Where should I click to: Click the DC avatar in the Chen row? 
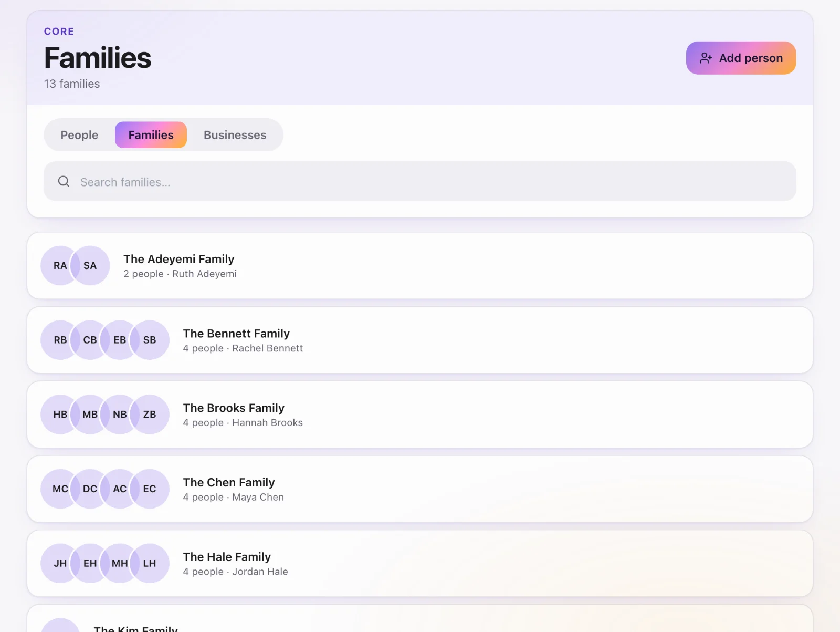pyautogui.click(x=90, y=489)
